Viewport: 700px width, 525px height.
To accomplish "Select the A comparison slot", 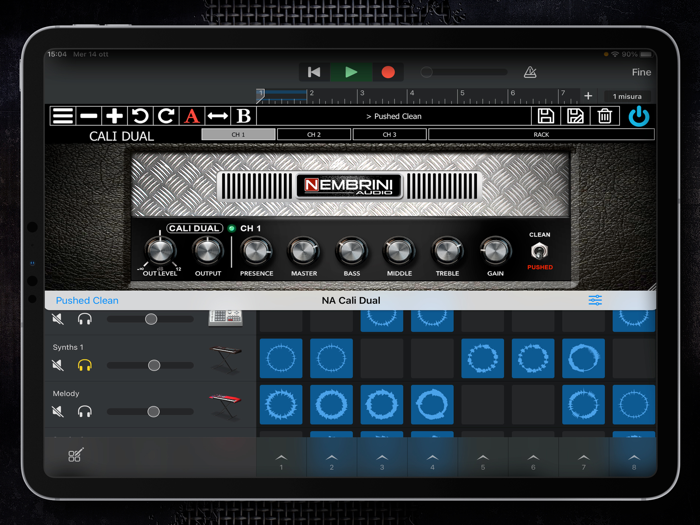I will pyautogui.click(x=192, y=116).
